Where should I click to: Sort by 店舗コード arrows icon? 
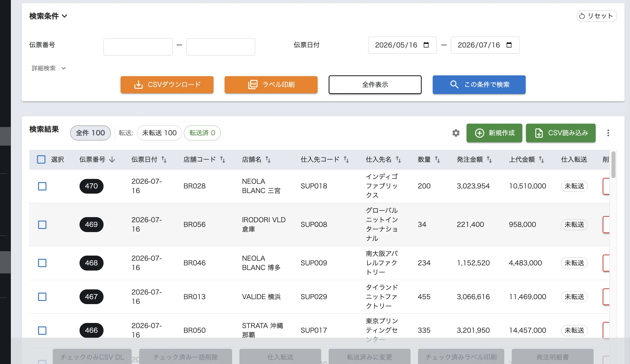coord(223,160)
